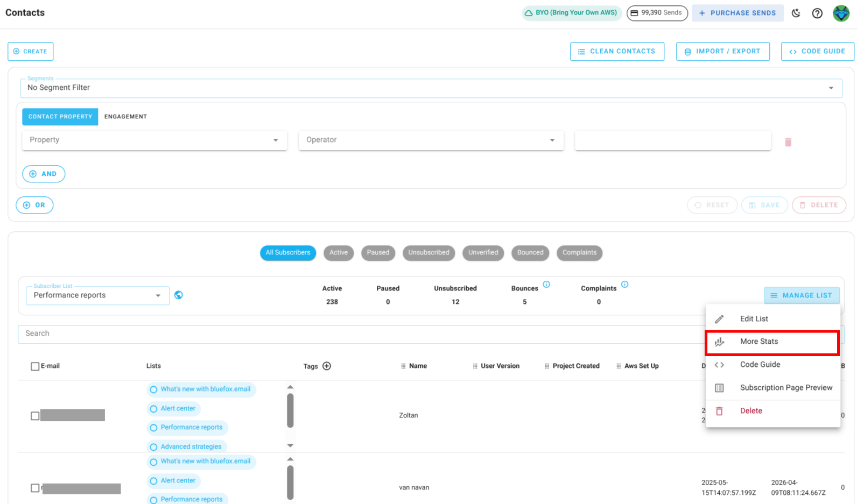Open the user avatar profile menu
The width and height of the screenshot is (857, 504).
[x=841, y=13]
